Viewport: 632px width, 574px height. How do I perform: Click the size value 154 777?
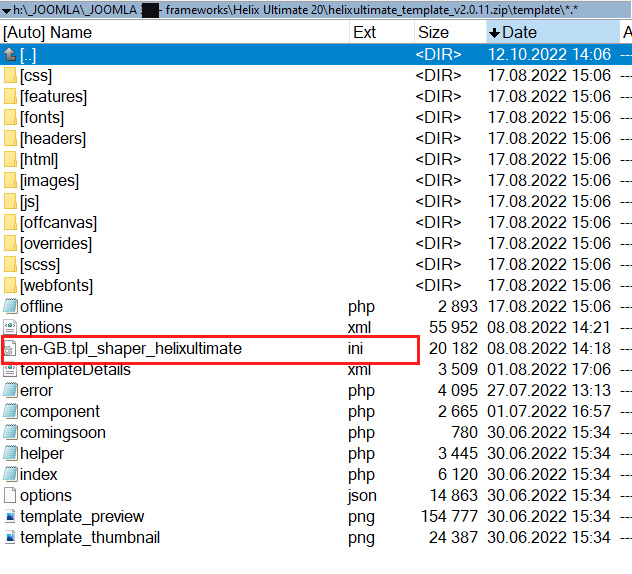click(x=449, y=516)
